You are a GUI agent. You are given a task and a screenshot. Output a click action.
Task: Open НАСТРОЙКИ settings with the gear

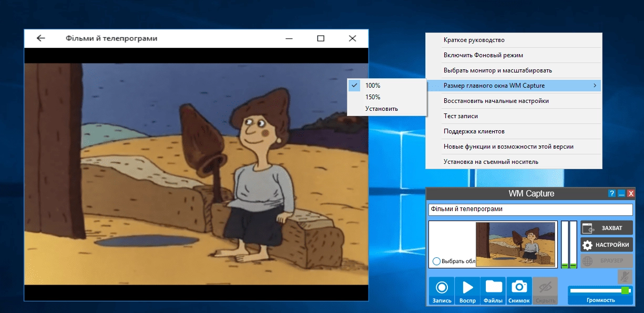pyautogui.click(x=607, y=245)
